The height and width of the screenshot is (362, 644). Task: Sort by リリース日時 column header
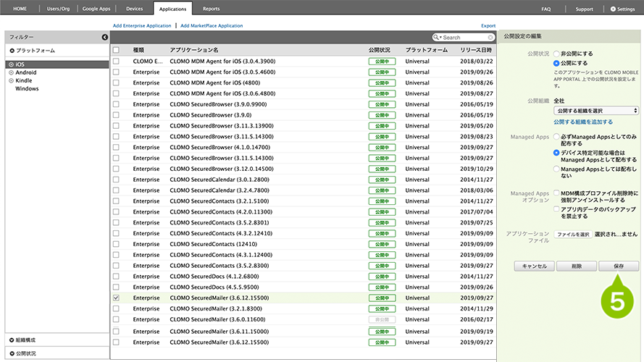[x=476, y=50]
